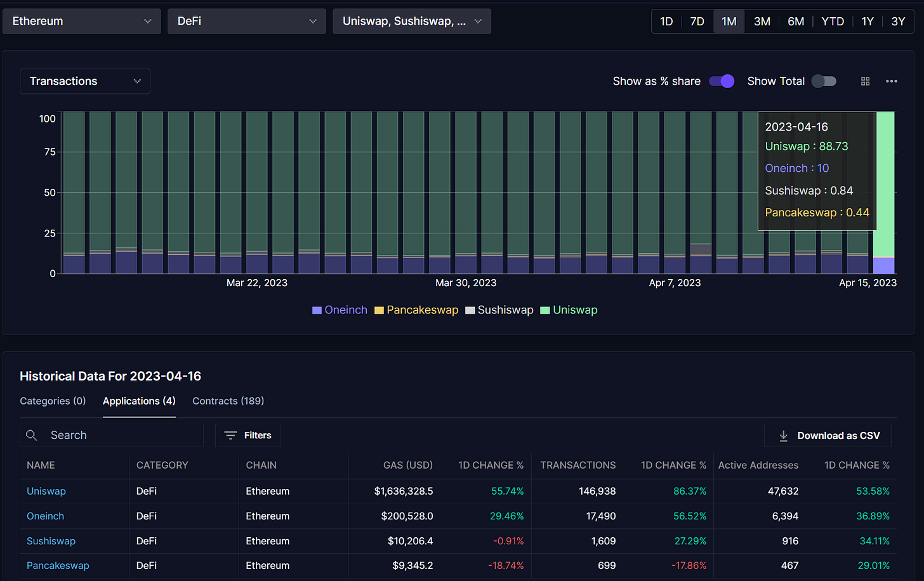Switch to the Contracts (189) tab
The image size is (924, 581).
(228, 401)
